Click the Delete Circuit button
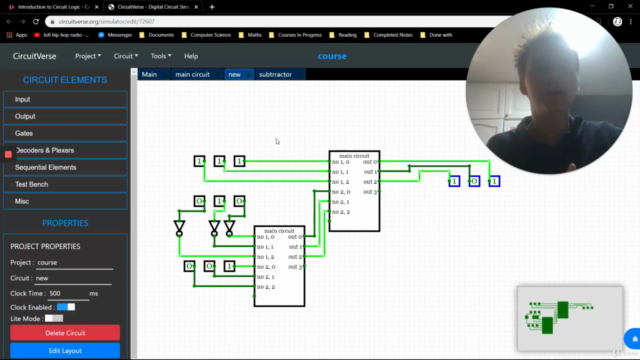The width and height of the screenshot is (640, 360). 65,333
